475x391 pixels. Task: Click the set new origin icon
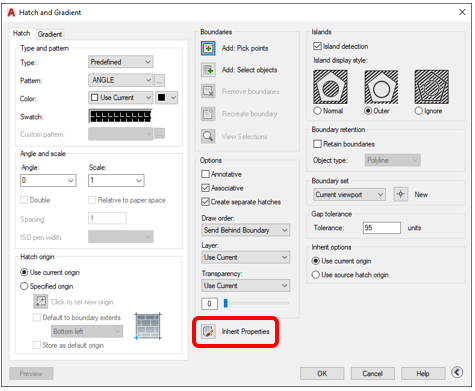pyautogui.click(x=41, y=301)
